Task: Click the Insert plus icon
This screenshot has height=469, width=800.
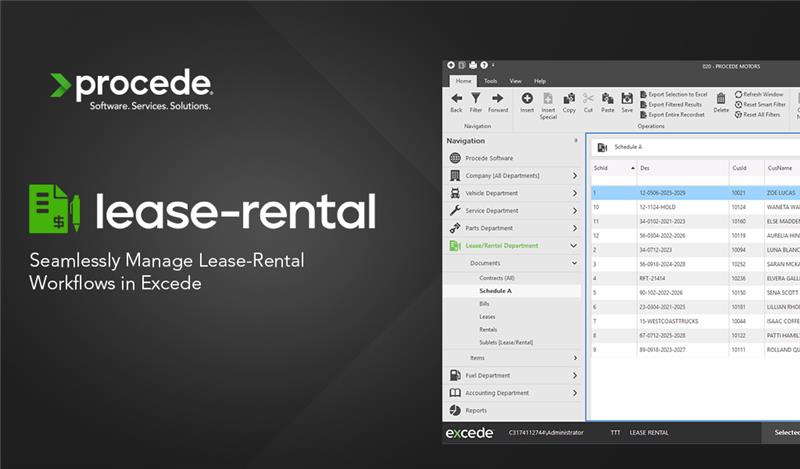Action: tap(527, 98)
